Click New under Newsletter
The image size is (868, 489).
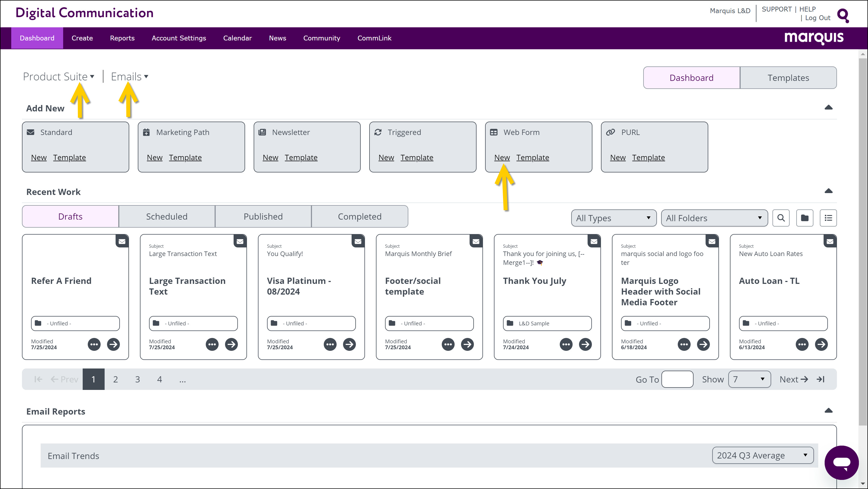click(x=270, y=157)
